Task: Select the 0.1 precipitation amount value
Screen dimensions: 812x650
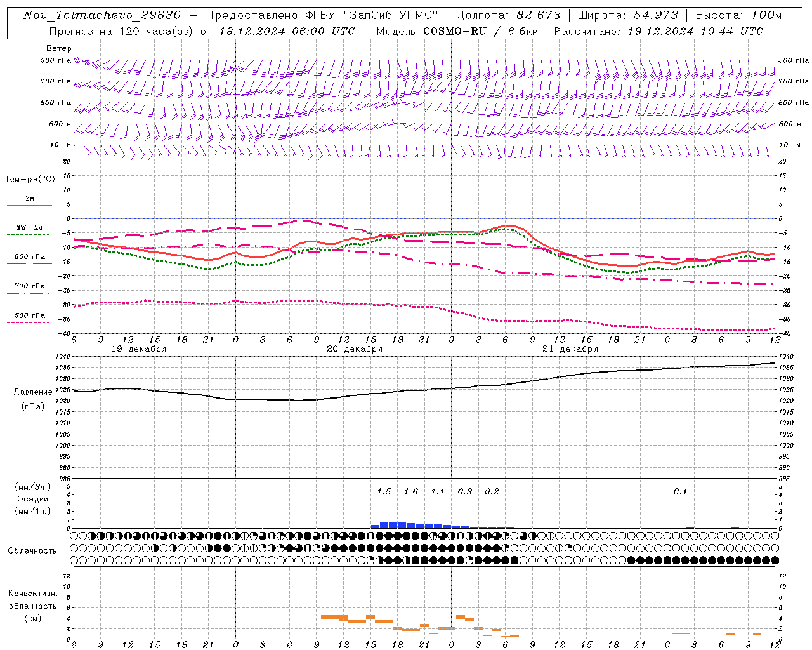Action: (x=680, y=492)
